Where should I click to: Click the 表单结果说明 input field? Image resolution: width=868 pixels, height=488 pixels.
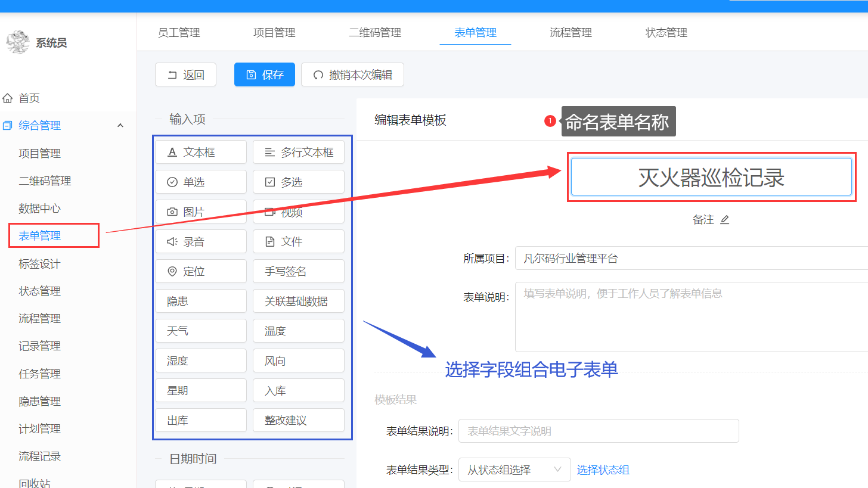tap(598, 430)
